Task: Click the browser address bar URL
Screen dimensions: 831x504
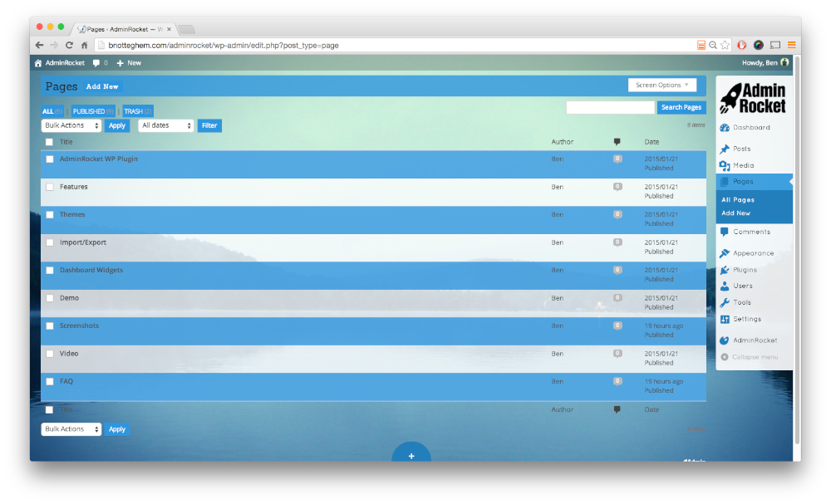Action: point(223,46)
